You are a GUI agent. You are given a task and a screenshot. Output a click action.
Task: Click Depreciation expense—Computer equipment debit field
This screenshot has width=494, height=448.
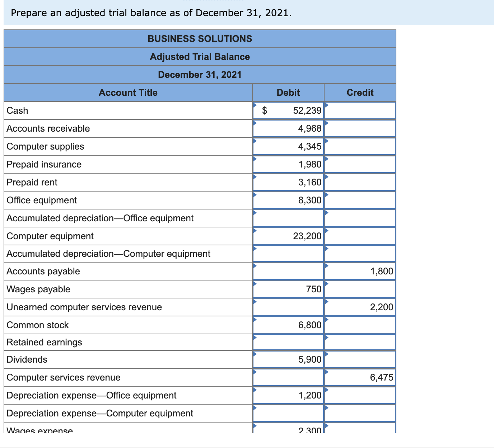click(x=288, y=413)
